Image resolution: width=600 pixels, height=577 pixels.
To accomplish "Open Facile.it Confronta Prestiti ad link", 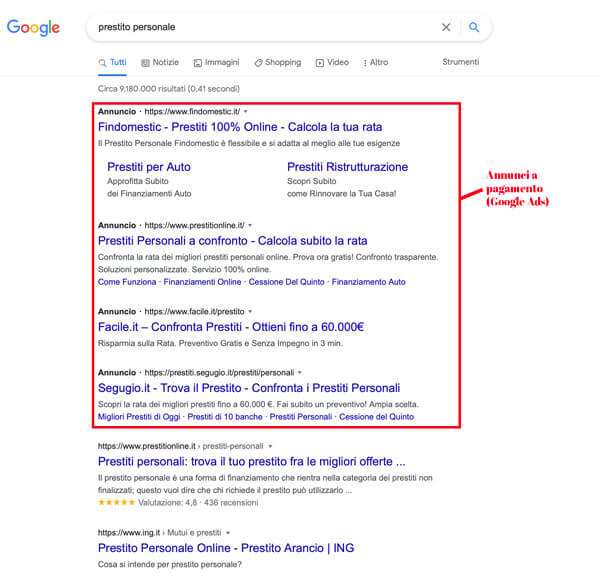I will click(x=230, y=327).
